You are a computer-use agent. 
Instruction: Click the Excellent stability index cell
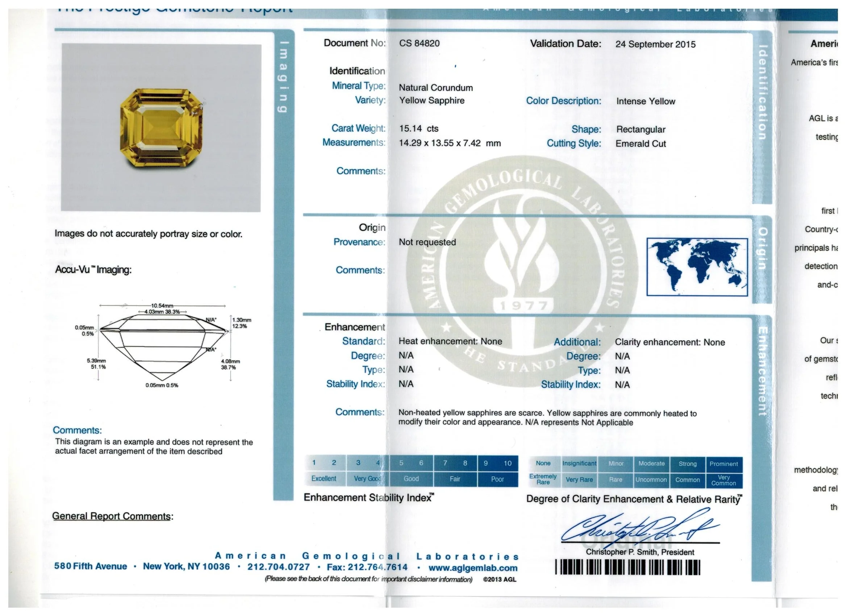325,479
